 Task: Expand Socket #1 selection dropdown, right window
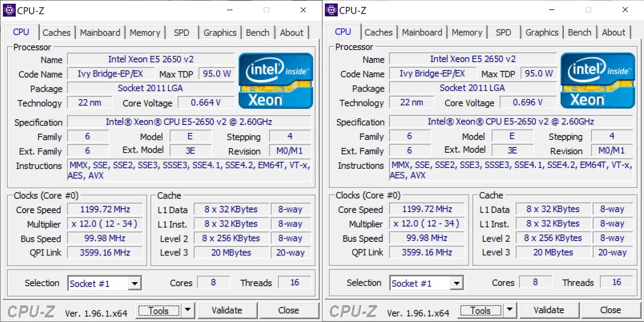(x=456, y=283)
